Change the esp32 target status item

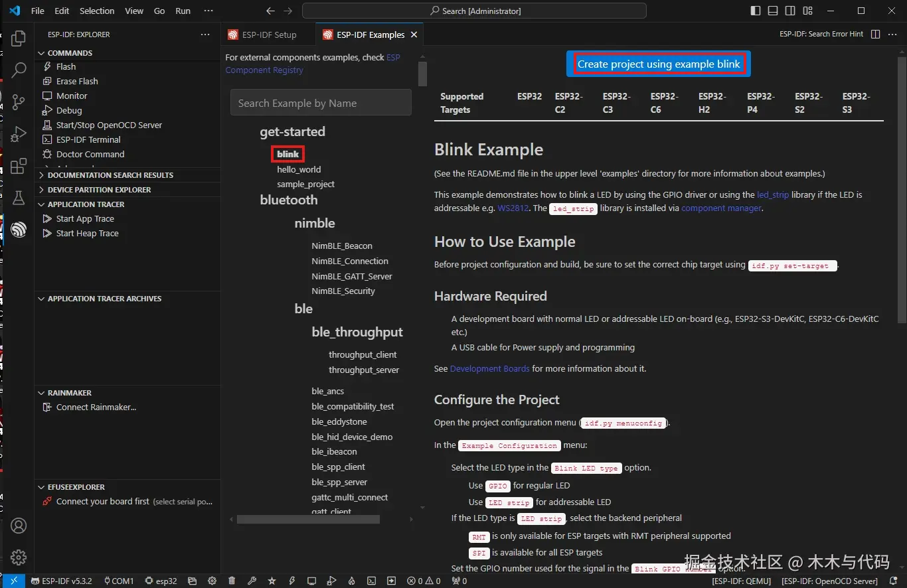[161, 581]
